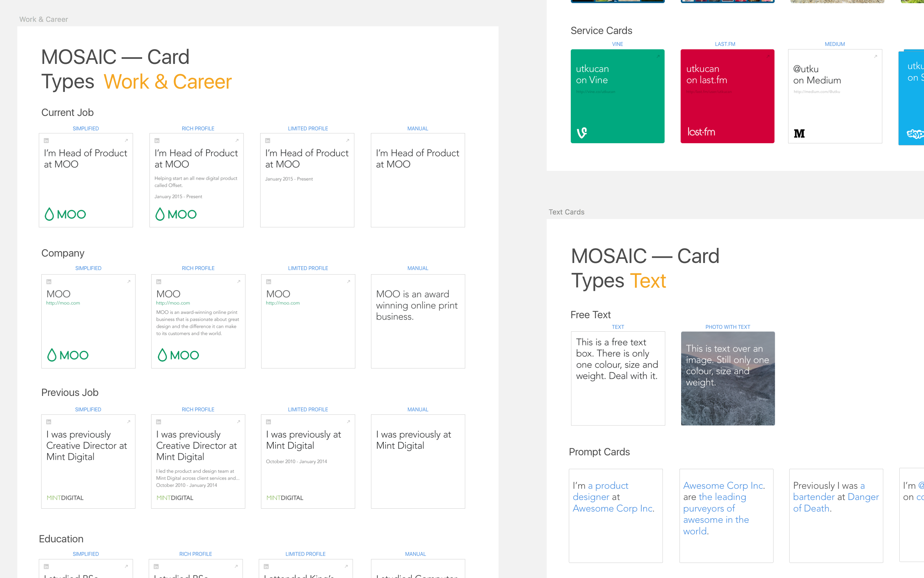Screen dimensions: 924x578
Task: Open the vine.co/utkucan link
Action: pos(596,92)
